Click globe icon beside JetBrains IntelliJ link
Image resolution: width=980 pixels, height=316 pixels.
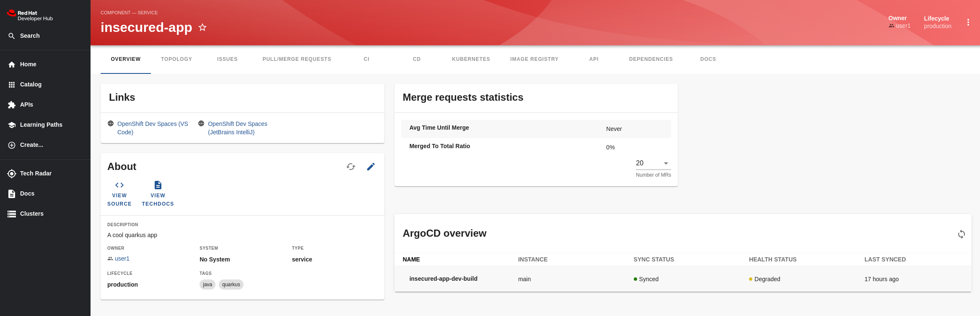click(201, 123)
